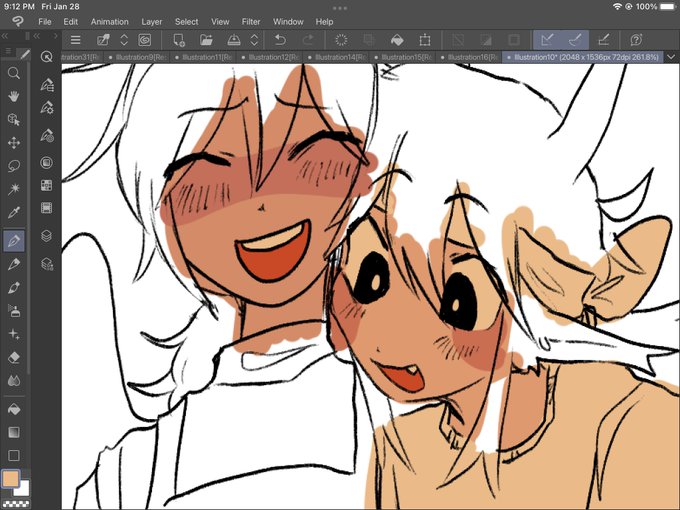Screen dimensions: 680x510
Task: Open the Window menu
Action: [x=288, y=22]
